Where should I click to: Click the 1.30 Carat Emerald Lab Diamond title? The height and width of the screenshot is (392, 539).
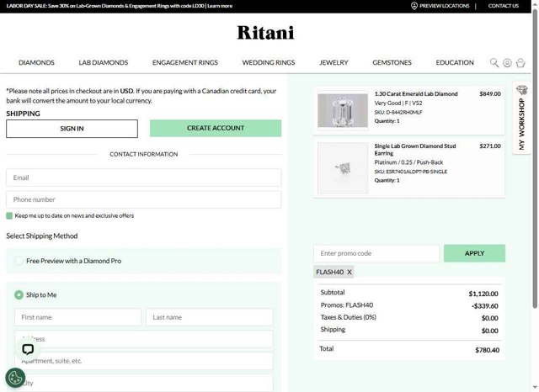416,93
